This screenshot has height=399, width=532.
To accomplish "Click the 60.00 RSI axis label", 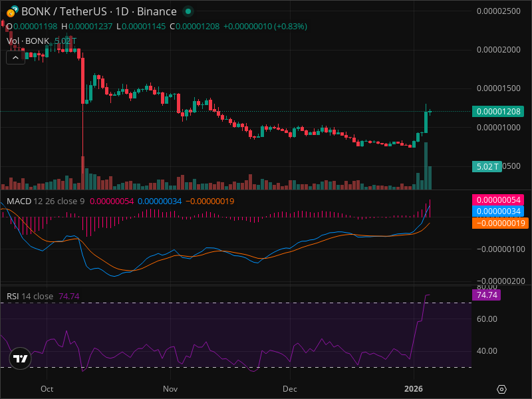I will 487,319.
